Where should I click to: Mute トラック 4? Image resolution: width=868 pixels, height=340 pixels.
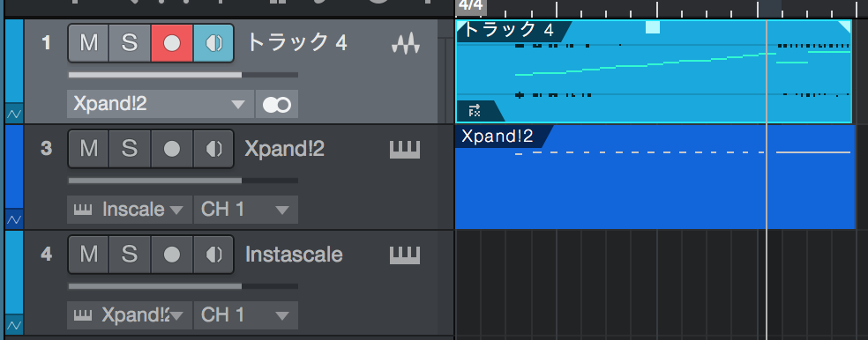(x=88, y=43)
